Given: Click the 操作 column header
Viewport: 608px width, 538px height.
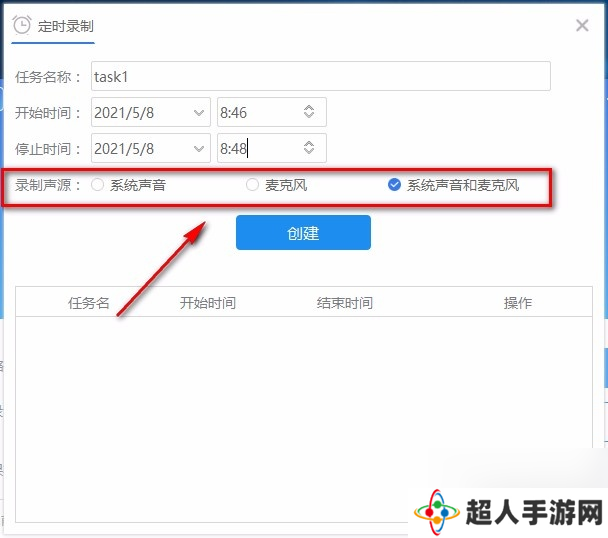Looking at the screenshot, I should point(518,303).
